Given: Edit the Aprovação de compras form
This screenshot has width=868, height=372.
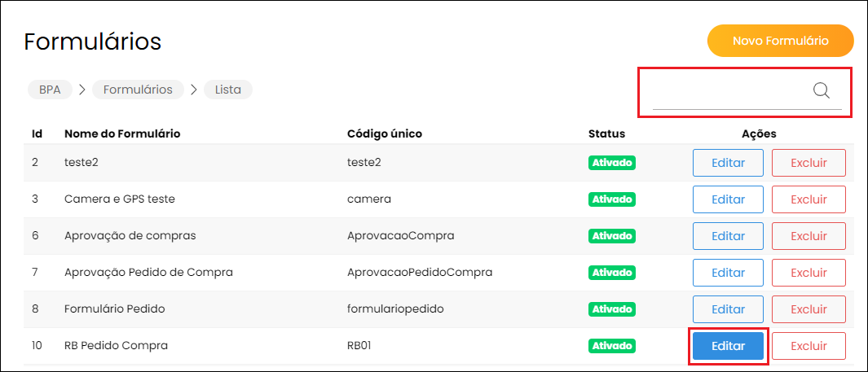Looking at the screenshot, I should pyautogui.click(x=728, y=236).
